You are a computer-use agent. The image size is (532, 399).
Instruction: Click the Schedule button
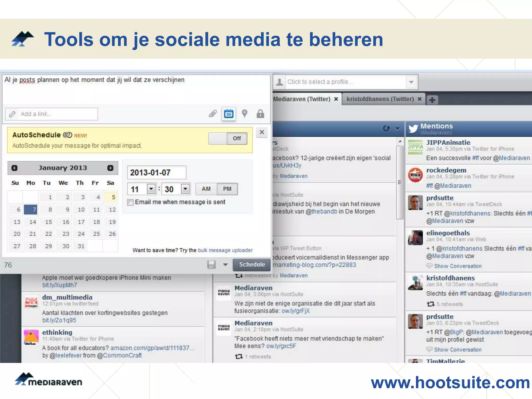[252, 264]
